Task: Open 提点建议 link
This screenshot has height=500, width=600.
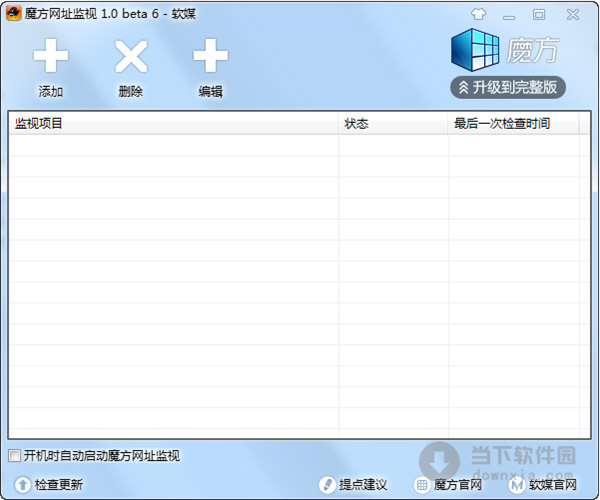Action: (353, 485)
